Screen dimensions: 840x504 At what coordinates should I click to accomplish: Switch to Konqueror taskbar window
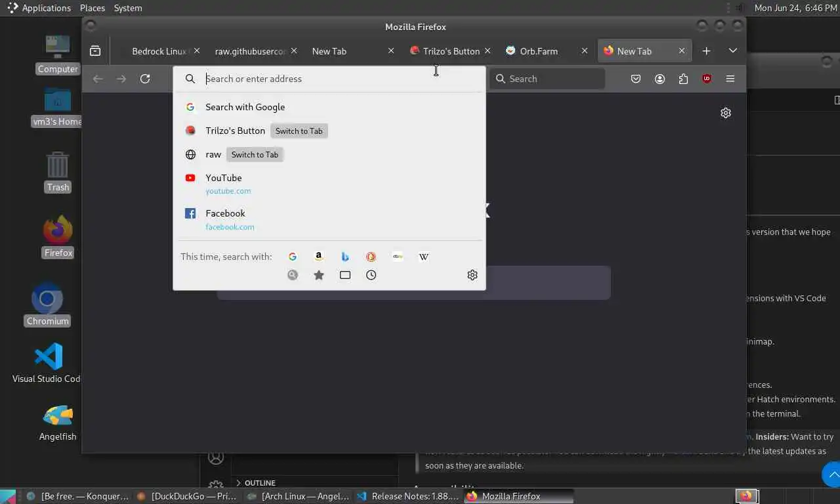77,496
